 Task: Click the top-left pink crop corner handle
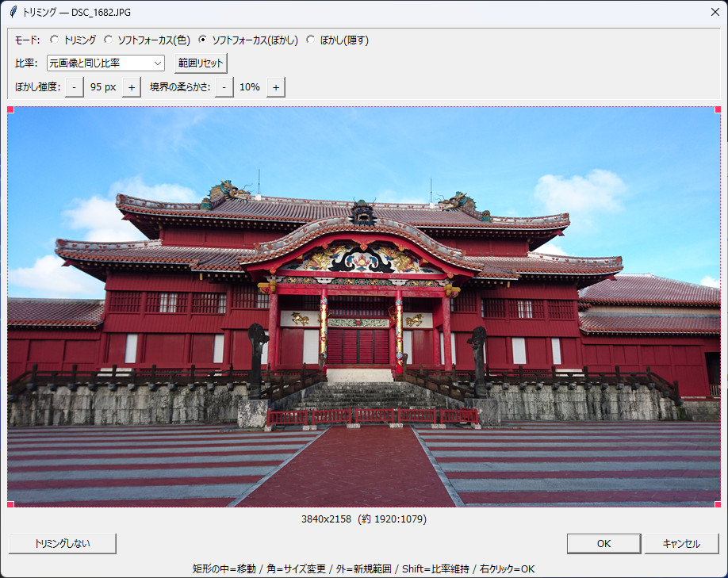10,110
